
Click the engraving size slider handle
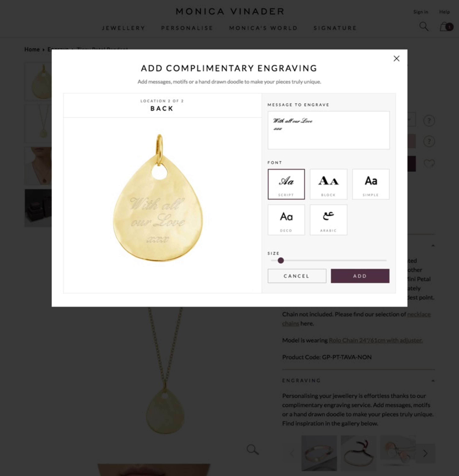click(281, 261)
